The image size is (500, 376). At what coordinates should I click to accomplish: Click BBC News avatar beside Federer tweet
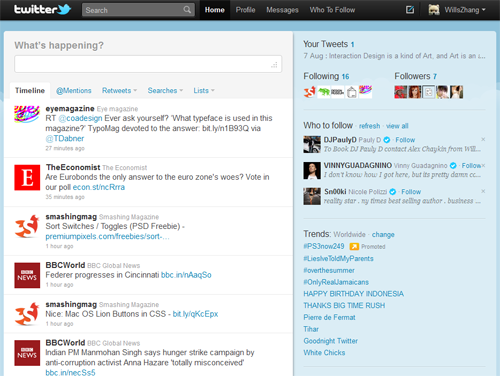tap(27, 275)
